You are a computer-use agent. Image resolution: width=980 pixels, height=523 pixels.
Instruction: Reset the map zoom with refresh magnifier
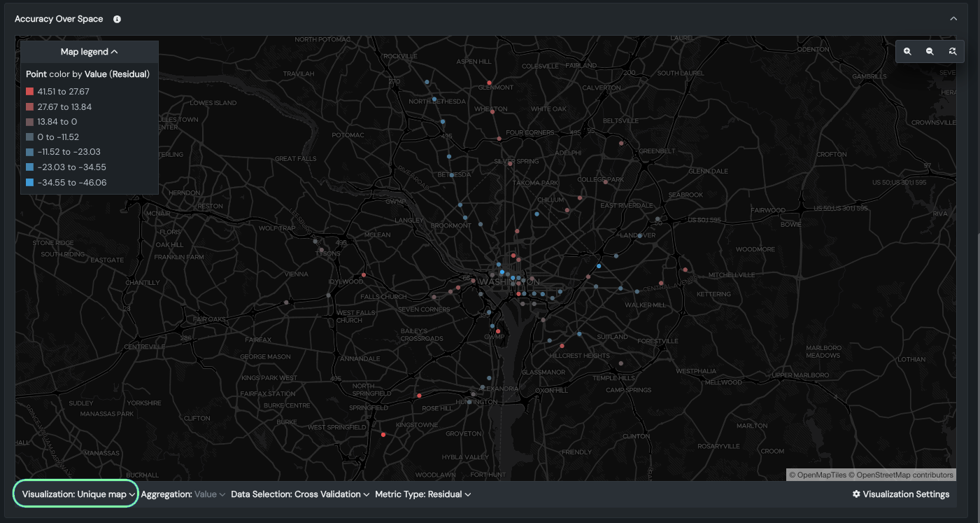pos(953,52)
